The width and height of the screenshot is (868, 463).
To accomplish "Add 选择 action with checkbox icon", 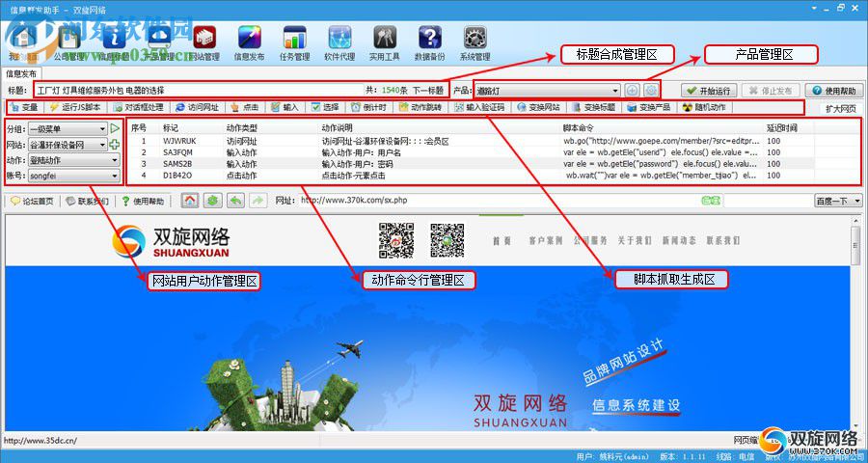I will 325,107.
